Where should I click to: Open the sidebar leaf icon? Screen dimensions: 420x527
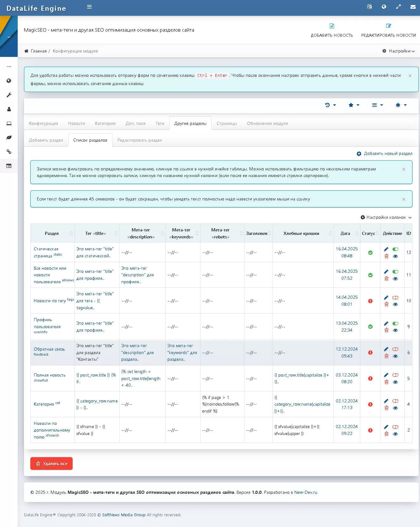point(9,138)
